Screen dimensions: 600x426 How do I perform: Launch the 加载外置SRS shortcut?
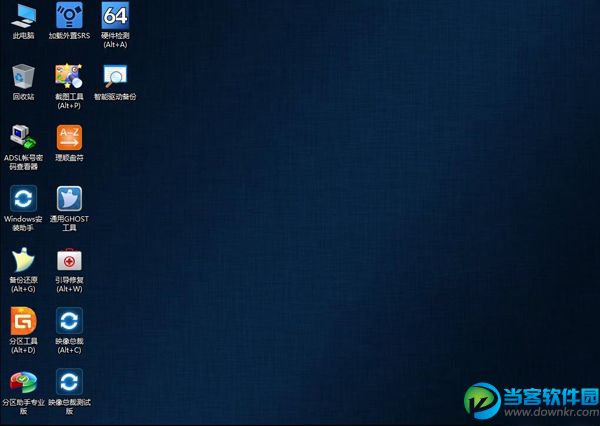69,15
